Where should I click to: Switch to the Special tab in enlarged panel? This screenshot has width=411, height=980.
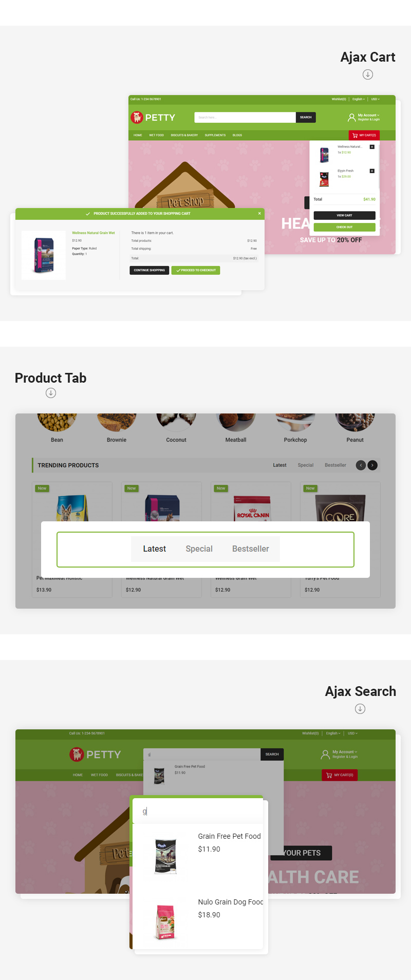199,549
